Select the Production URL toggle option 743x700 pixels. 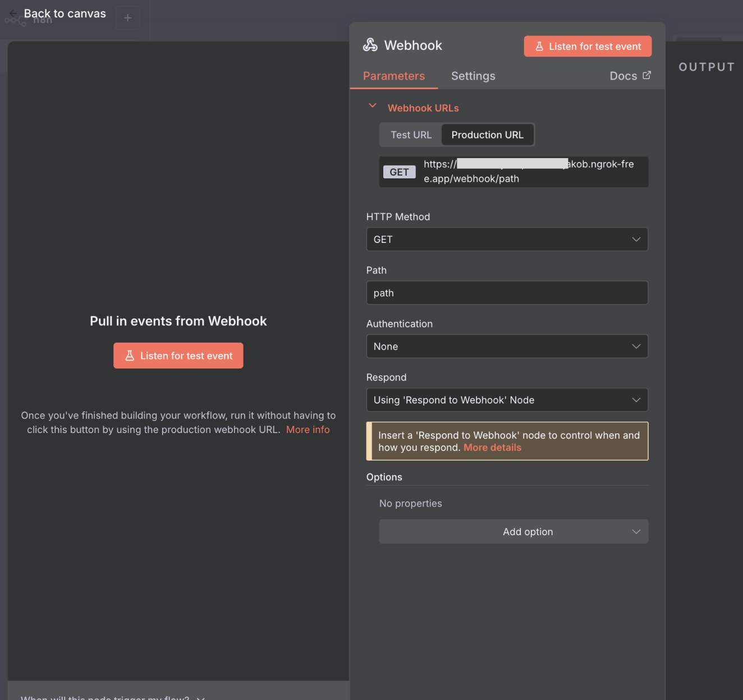point(487,135)
